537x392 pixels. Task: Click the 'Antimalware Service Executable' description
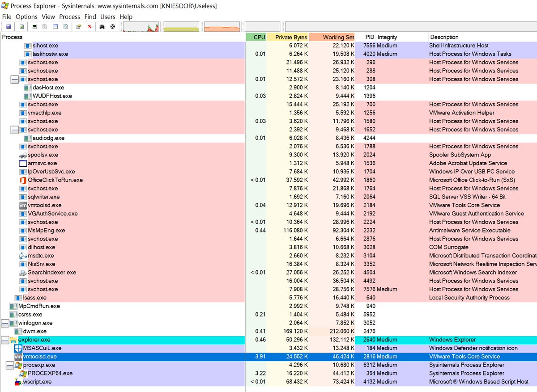pyautogui.click(x=470, y=231)
